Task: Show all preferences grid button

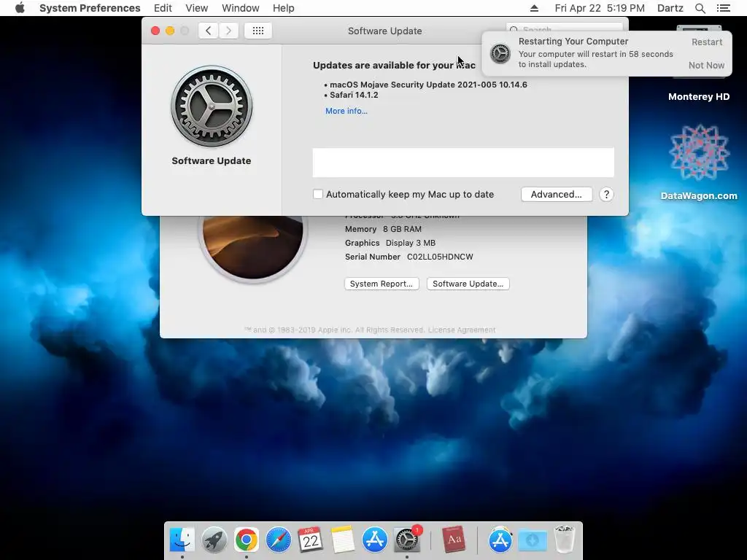Action: pyautogui.click(x=258, y=31)
